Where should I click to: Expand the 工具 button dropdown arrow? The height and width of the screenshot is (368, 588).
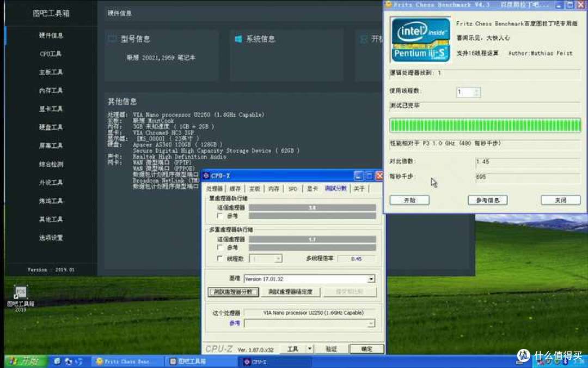[309, 349]
